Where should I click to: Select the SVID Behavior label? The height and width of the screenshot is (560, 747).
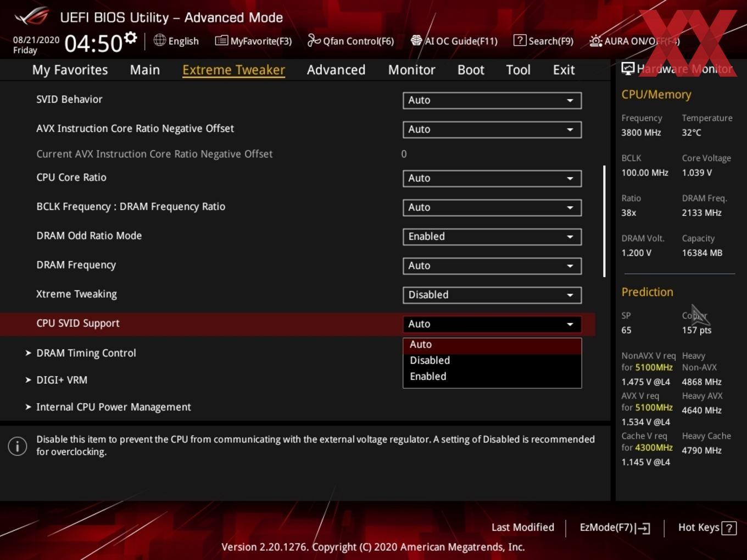pos(69,99)
